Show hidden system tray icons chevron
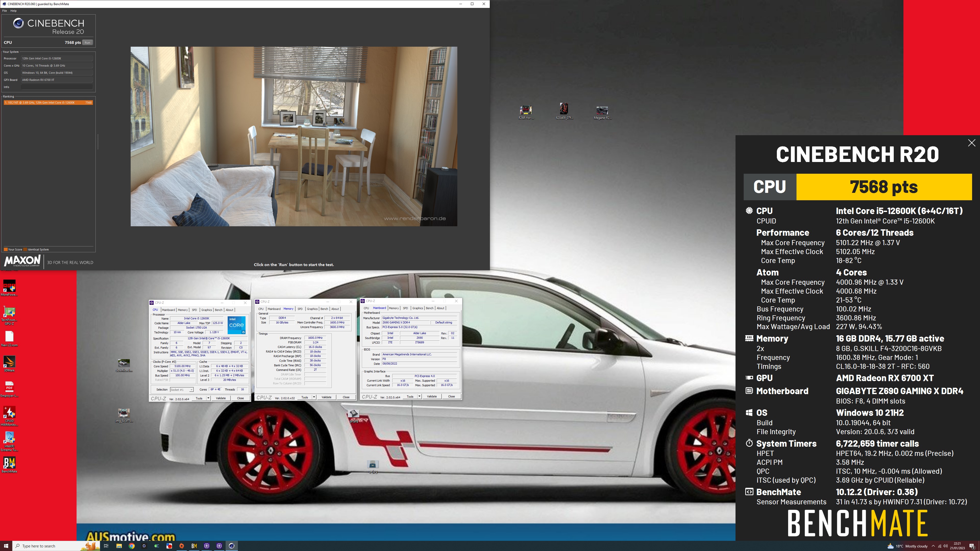This screenshot has width=980, height=551. [x=933, y=546]
